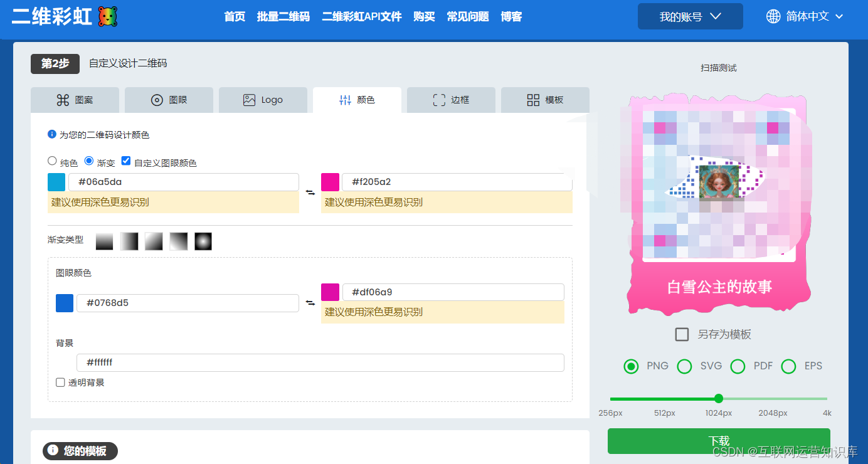868x464 pixels.
Task: Click the 图眼颜色 section label
Action: (73, 273)
